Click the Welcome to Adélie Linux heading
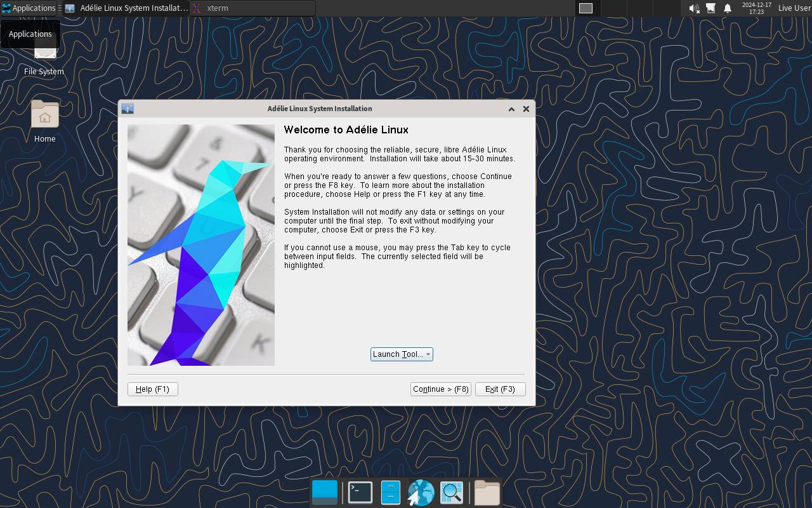Image resolution: width=812 pixels, height=508 pixels. (346, 130)
